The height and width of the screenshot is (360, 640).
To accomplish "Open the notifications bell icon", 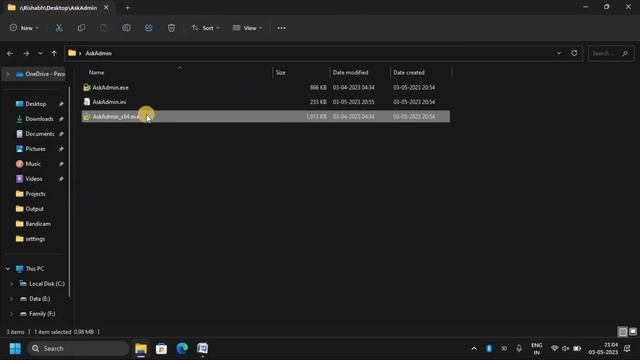I will pos(627,349).
